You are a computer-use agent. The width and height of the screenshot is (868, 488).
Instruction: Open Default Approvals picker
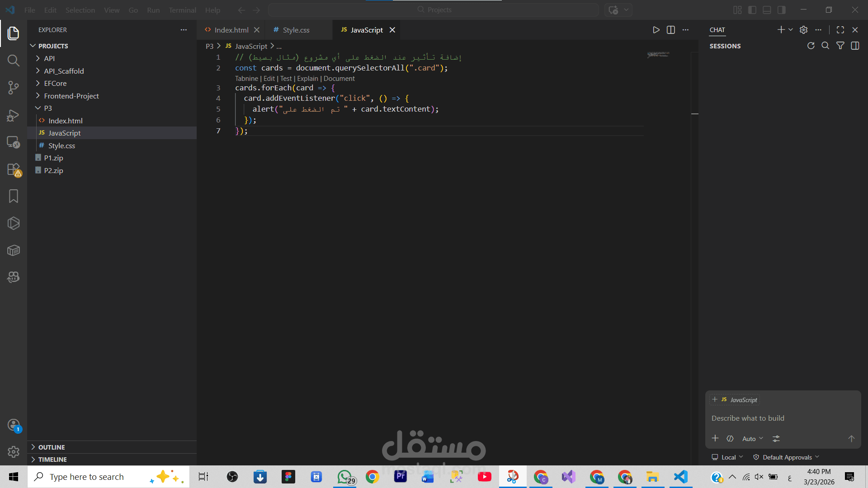(x=787, y=457)
